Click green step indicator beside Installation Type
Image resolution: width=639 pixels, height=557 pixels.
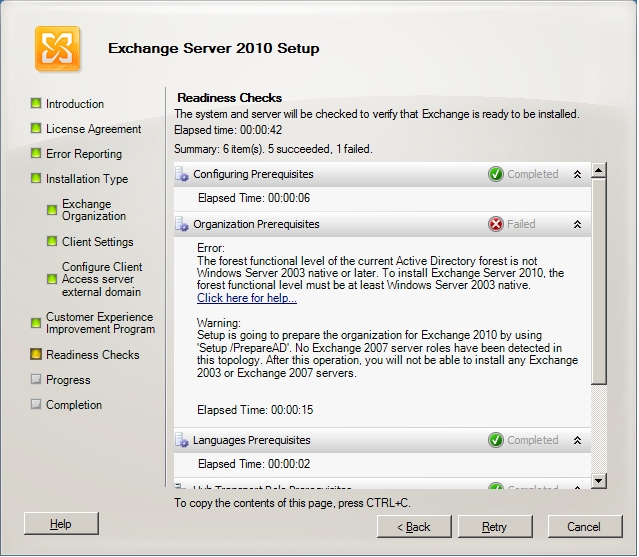36,178
